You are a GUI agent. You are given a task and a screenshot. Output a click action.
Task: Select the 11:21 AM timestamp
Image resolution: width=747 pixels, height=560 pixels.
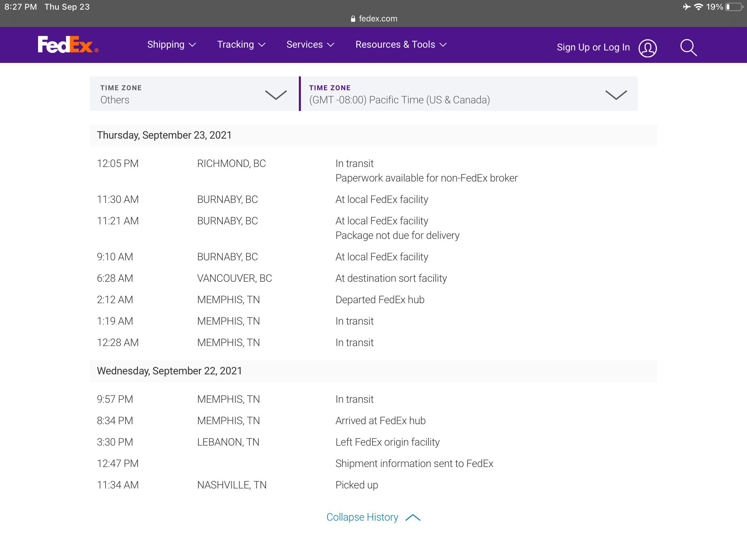pos(118,221)
